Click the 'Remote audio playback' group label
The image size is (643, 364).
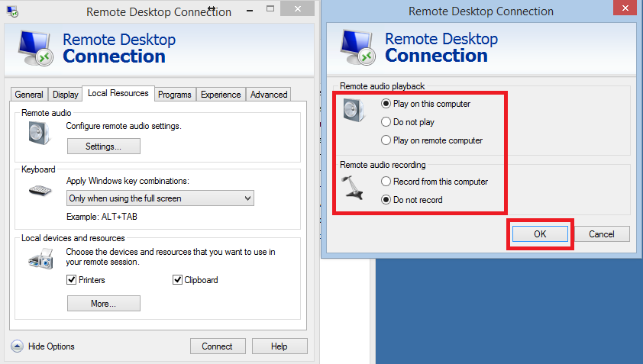382,86
